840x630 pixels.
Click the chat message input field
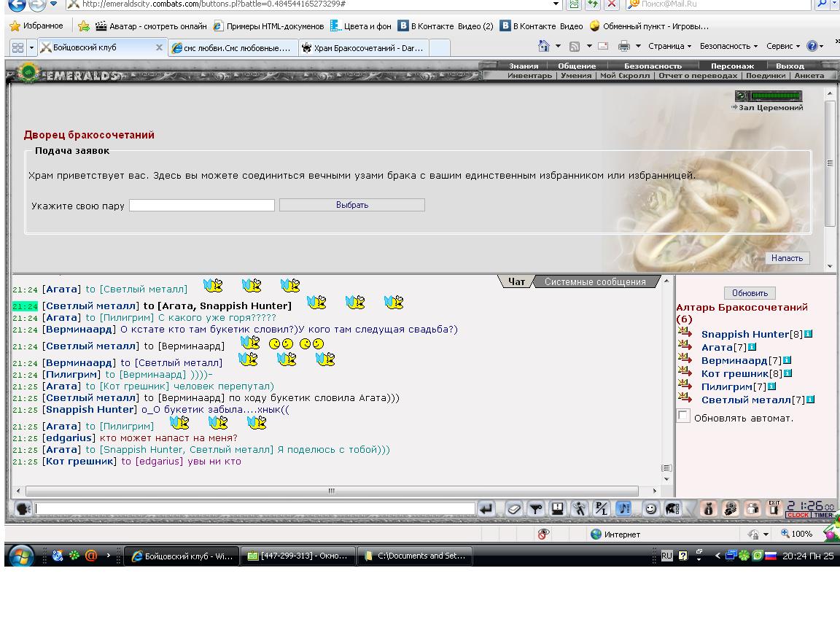[x=255, y=508]
